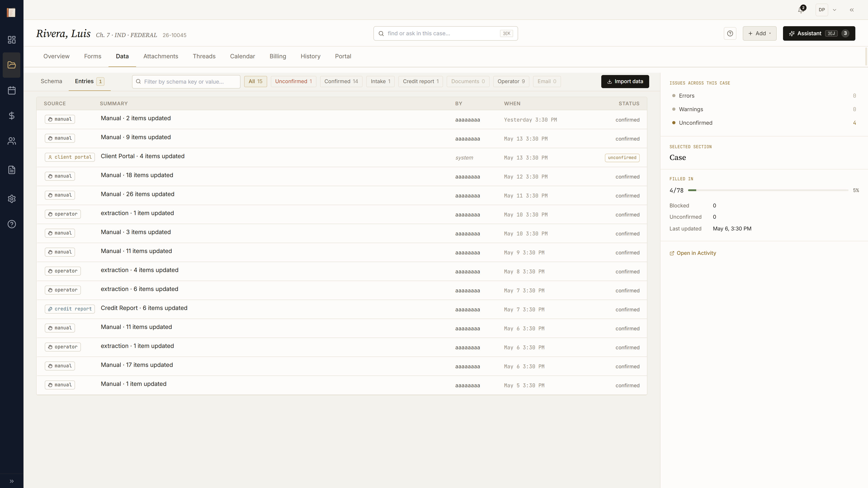Toggle the Credit report 1 filter chip
This screenshot has width=868, height=488.
pos(420,81)
